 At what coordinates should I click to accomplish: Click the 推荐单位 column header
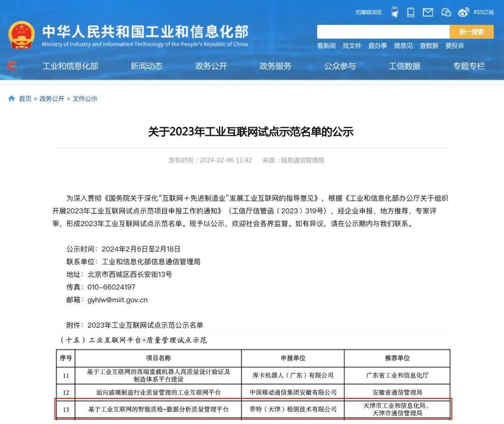coord(397,358)
